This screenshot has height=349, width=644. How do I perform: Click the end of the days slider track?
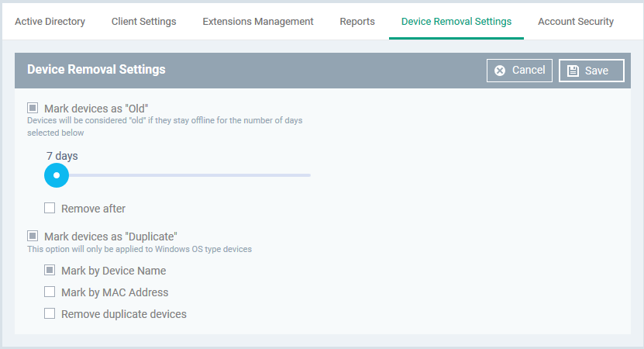(x=309, y=175)
